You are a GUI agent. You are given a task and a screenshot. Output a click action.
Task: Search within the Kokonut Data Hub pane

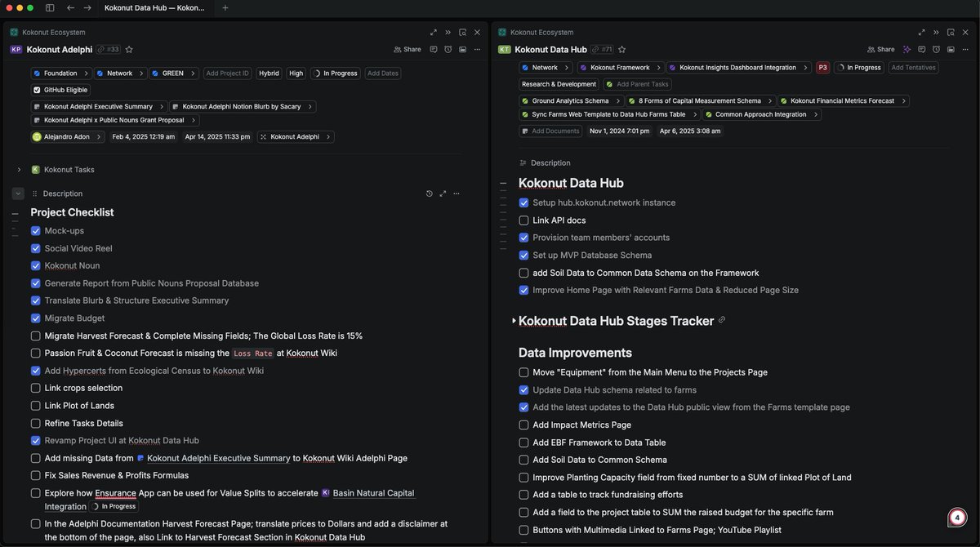(x=951, y=32)
